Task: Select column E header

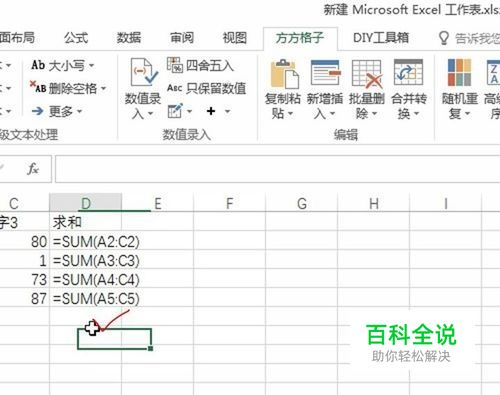Action: point(158,203)
